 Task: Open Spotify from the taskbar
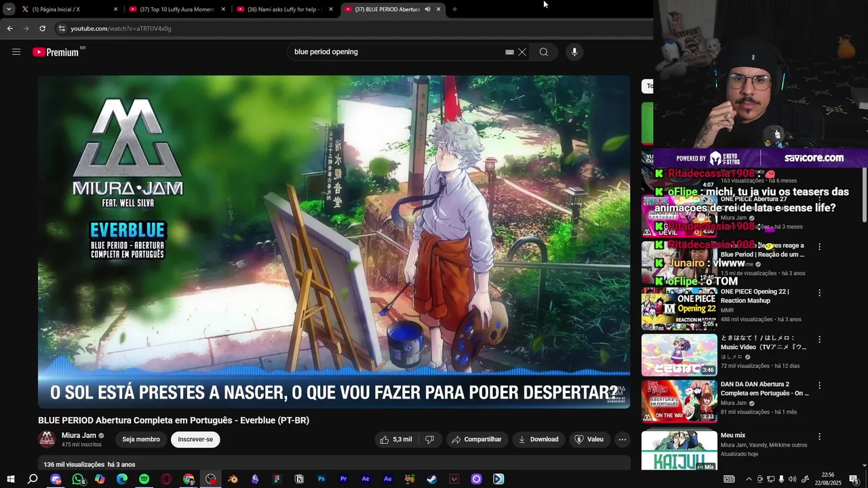point(144,479)
